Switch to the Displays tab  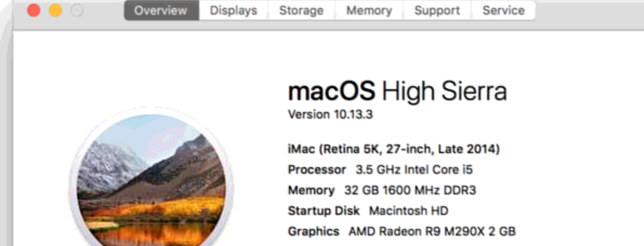pos(233,10)
